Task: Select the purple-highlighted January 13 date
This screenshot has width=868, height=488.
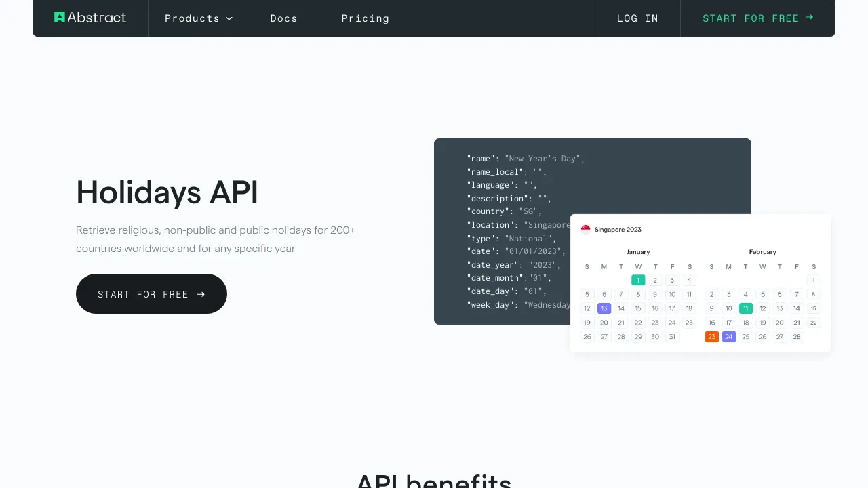Action: pos(604,308)
